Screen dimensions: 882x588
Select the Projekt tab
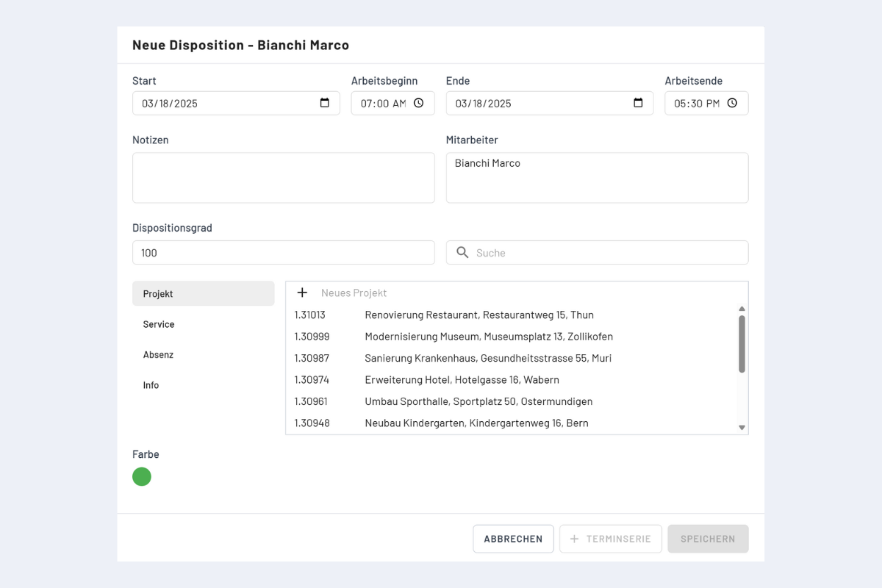(157, 293)
